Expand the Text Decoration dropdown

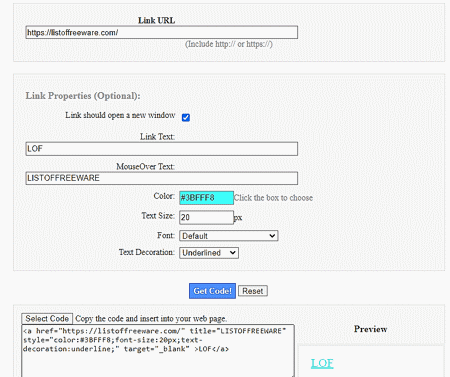[x=209, y=253]
